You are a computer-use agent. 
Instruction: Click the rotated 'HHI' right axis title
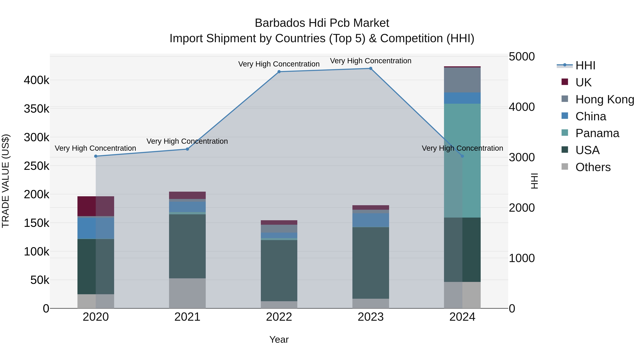tap(534, 181)
